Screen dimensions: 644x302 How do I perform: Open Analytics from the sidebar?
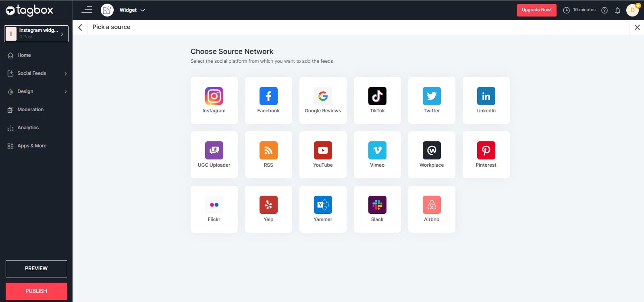tap(28, 128)
